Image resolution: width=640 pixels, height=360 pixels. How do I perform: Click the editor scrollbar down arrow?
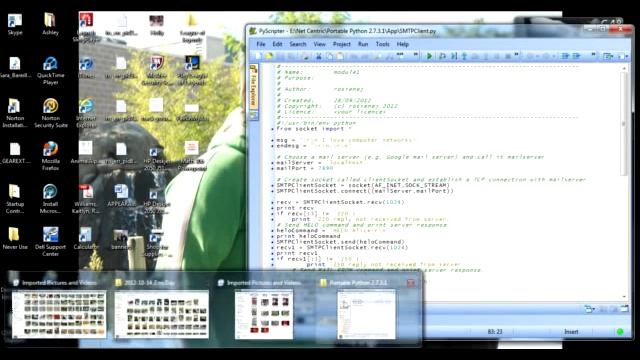click(x=624, y=297)
